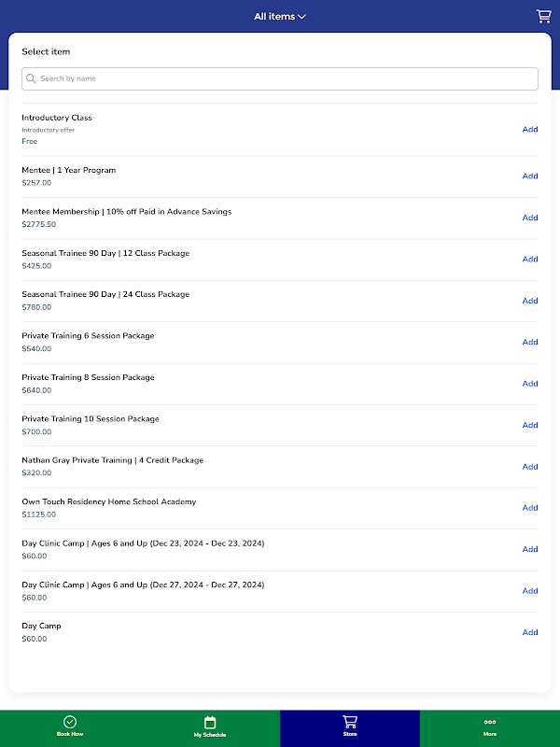The width and height of the screenshot is (560, 747).
Task: Add Day Clinic Camp Dec 23
Action: pos(529,549)
